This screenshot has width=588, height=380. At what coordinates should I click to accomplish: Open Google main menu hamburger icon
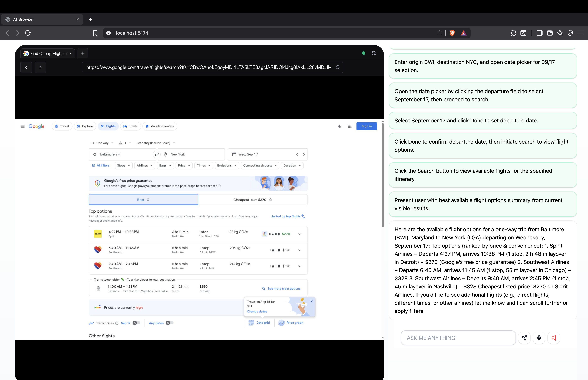(x=23, y=126)
